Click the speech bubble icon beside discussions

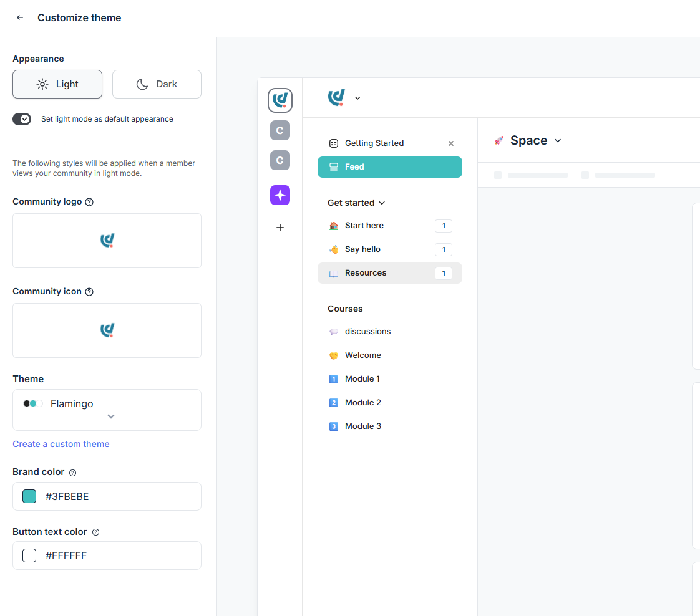point(334,332)
